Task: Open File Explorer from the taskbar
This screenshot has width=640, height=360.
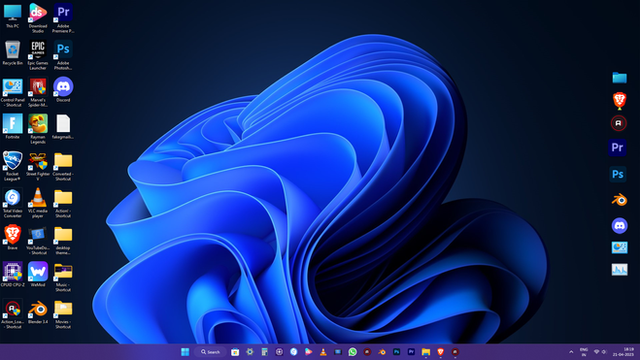Action: (426, 352)
